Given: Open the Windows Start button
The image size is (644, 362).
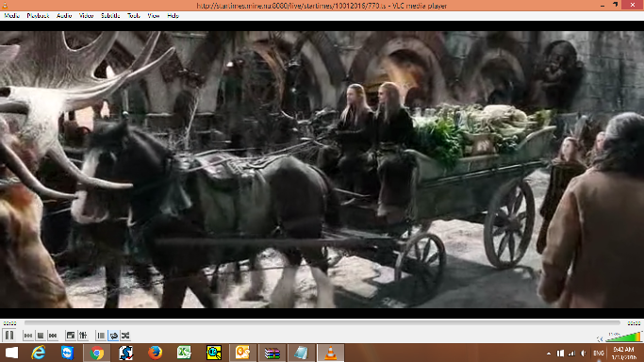Looking at the screenshot, I should 11,353.
